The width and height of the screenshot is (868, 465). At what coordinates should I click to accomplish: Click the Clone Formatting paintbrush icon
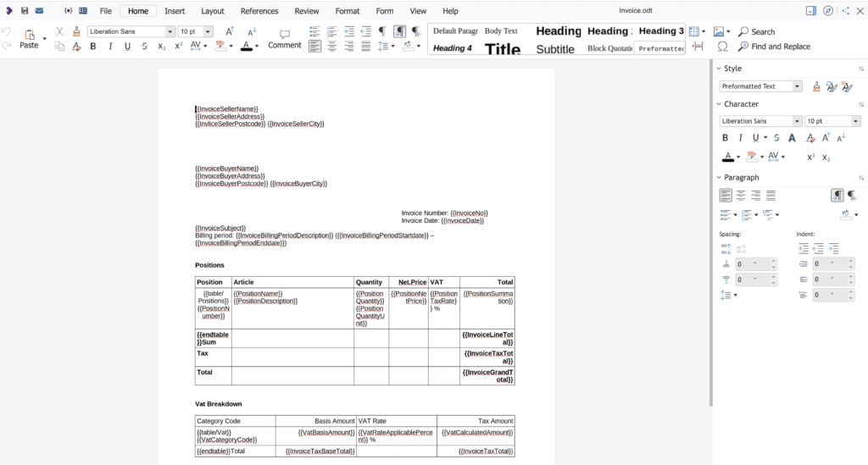77,31
